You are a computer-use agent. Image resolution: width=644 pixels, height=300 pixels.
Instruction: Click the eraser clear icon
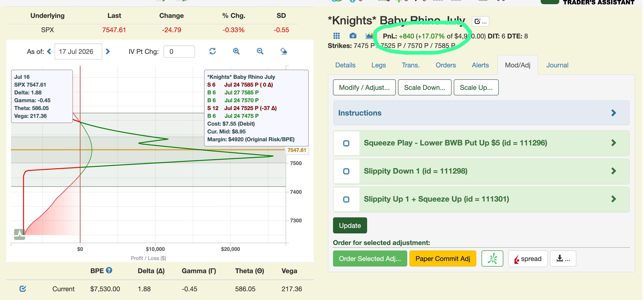point(284,51)
